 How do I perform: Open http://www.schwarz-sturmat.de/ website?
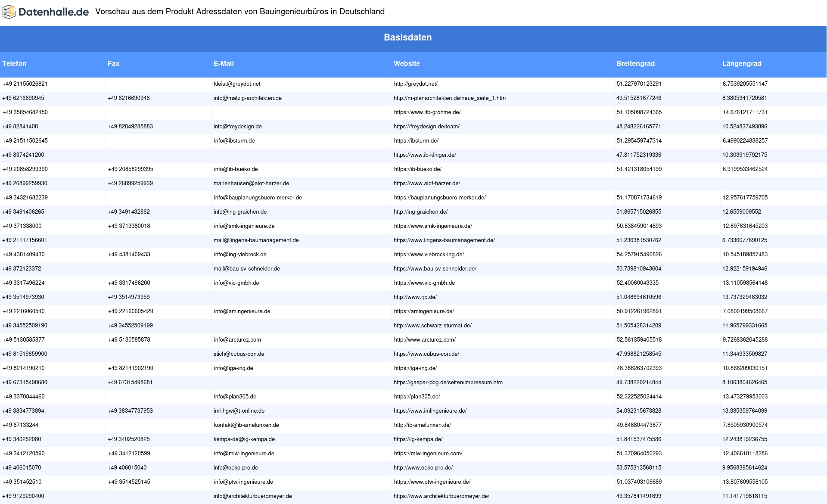[x=432, y=326]
